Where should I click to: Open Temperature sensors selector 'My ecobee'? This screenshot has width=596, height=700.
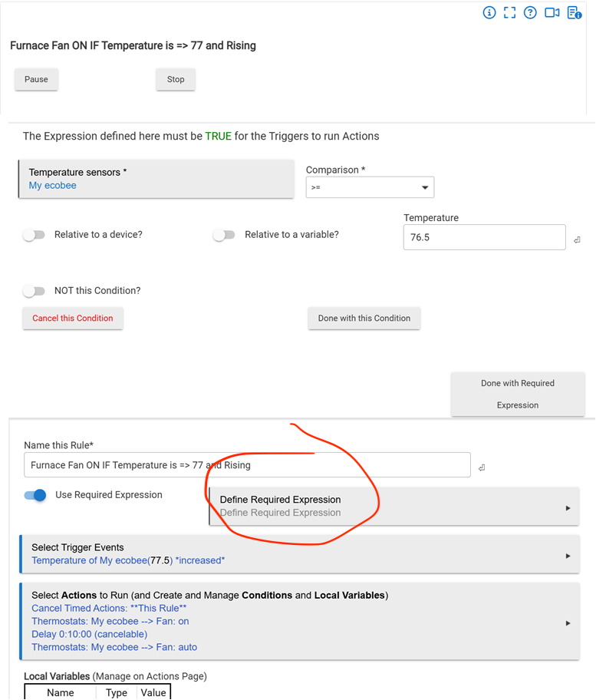pyautogui.click(x=156, y=179)
